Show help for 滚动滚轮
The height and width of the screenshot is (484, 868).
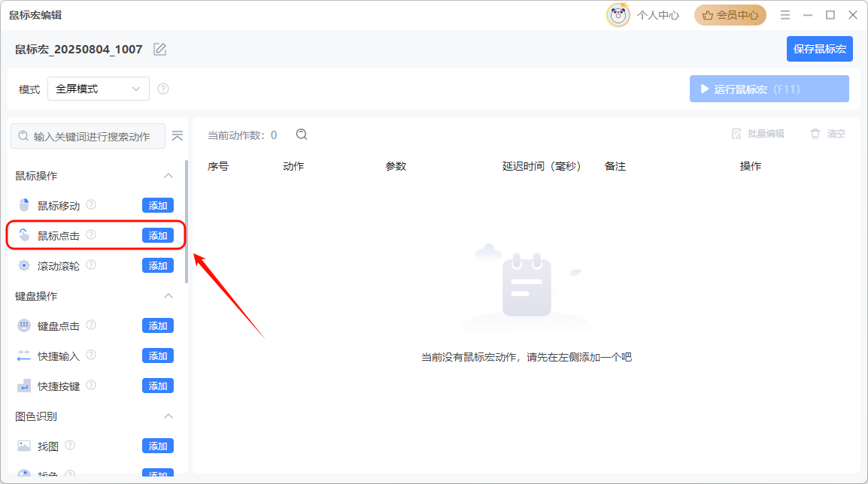pos(91,265)
